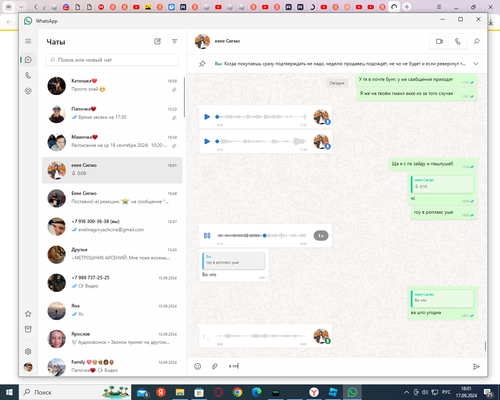Open chat Друзья
This screenshot has width=500, height=400.
[112, 254]
